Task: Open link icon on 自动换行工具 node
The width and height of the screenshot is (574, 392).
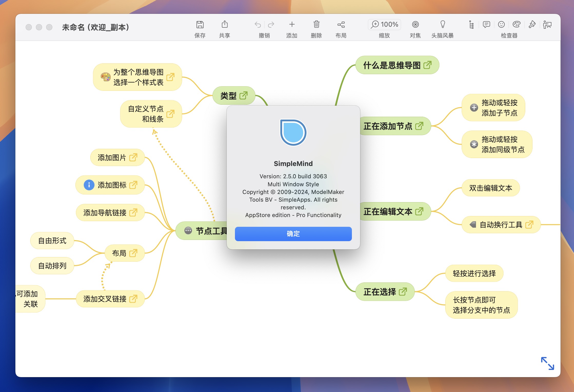Action: (529, 225)
